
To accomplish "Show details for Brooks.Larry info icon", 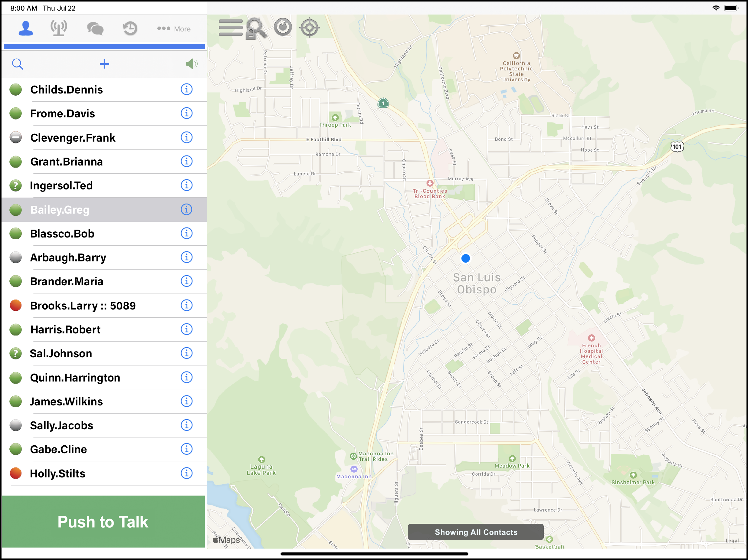I will 186,305.
